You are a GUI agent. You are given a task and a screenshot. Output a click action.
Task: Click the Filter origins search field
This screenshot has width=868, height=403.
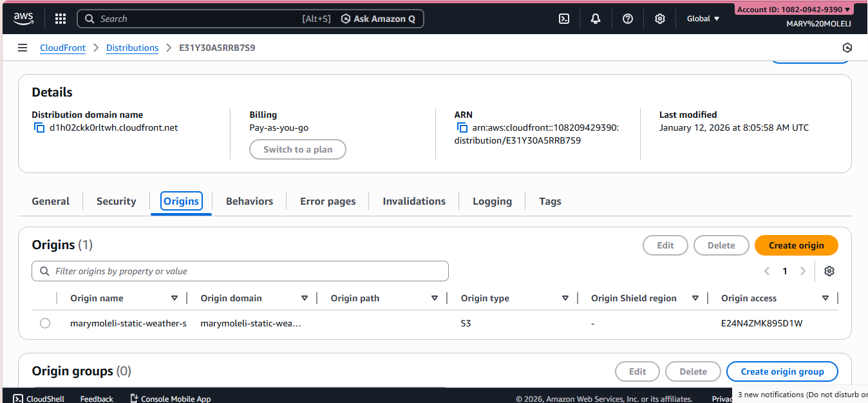point(240,271)
